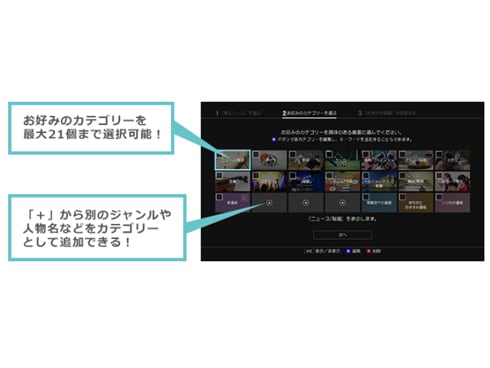
Task: Choose the green sports field category tile
Action: coord(342,160)
